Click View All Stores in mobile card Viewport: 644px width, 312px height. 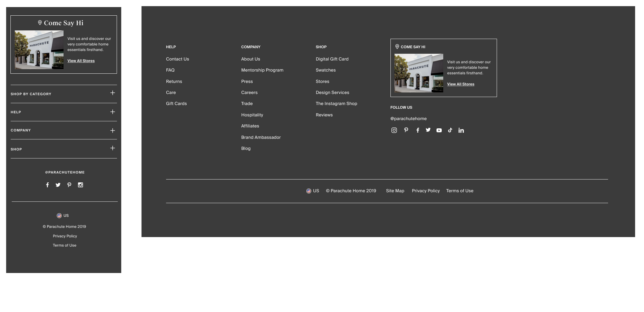[81, 61]
